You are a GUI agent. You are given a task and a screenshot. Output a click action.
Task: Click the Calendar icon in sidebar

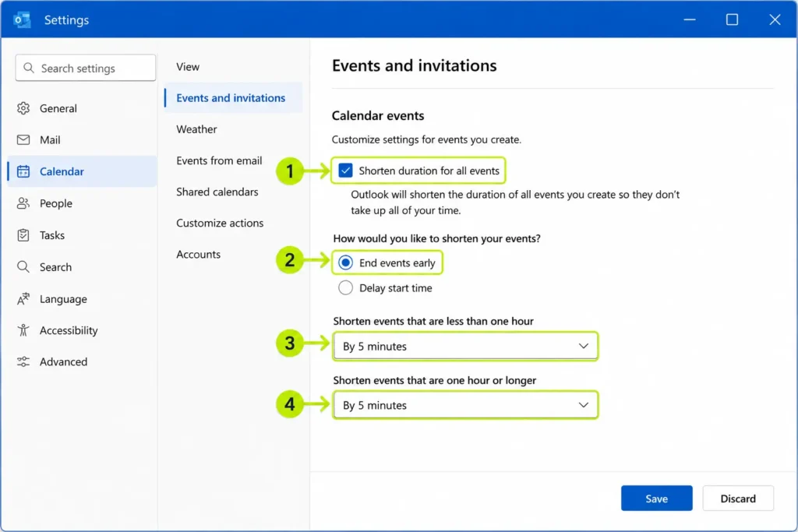(23, 171)
